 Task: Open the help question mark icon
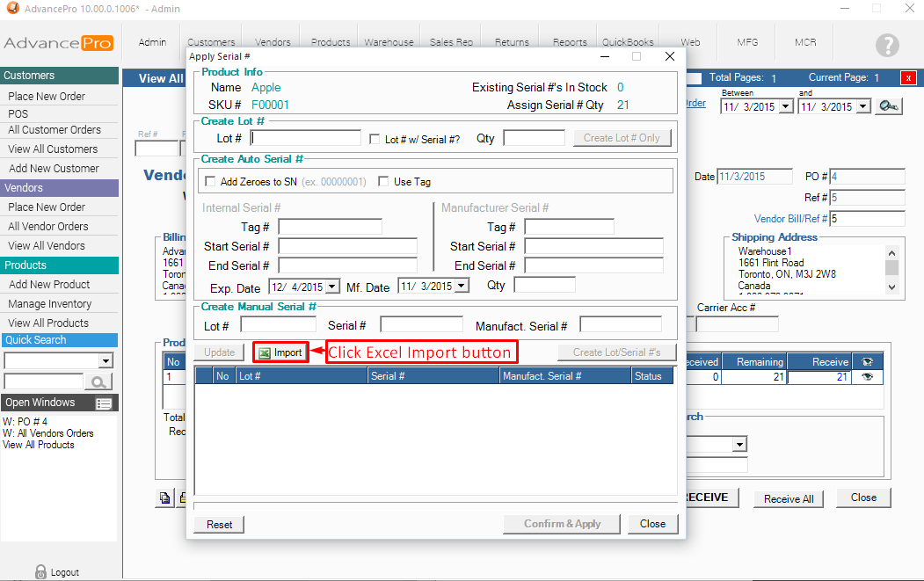pos(887,46)
